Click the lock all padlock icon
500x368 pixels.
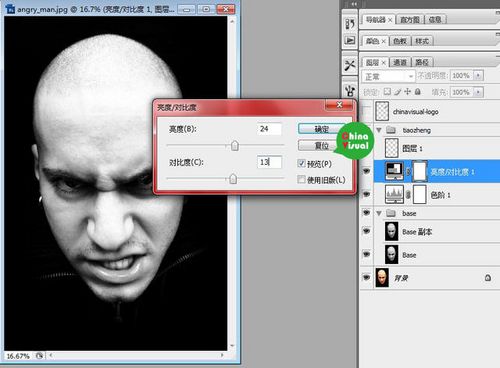418,92
